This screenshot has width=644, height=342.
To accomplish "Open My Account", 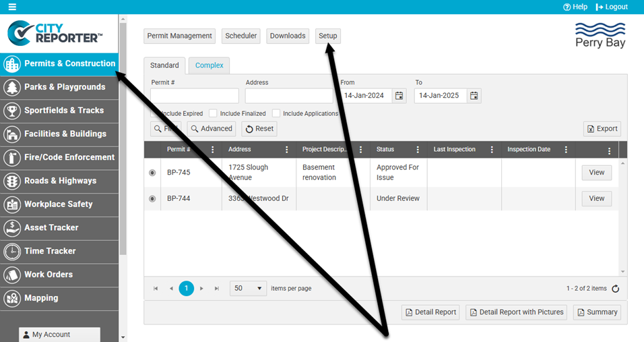I will [59, 335].
